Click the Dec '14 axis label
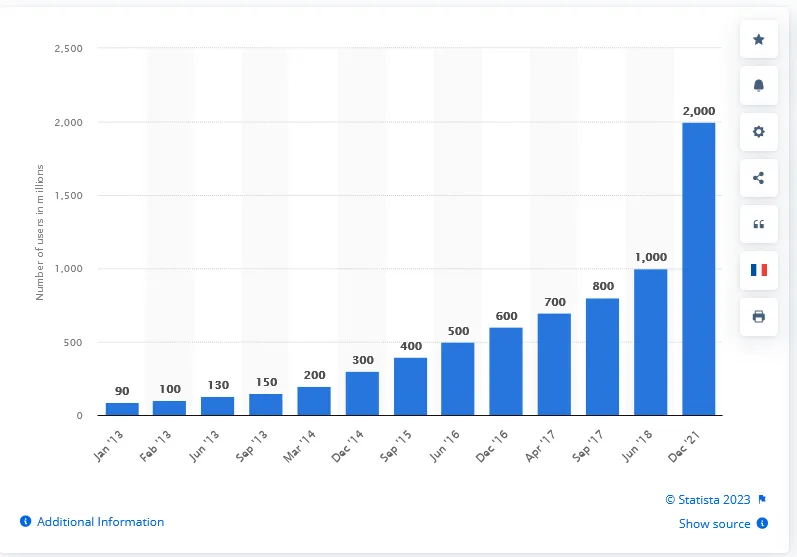The image size is (797, 557). click(x=347, y=446)
